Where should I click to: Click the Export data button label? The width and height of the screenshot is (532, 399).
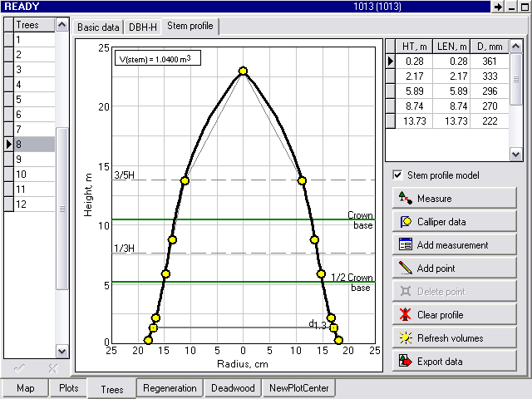[440, 361]
